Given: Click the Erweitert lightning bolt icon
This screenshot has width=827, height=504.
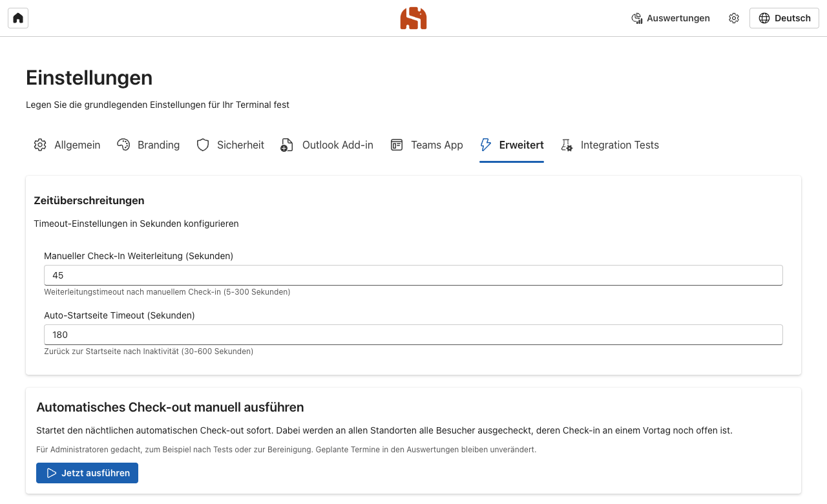Looking at the screenshot, I should pyautogui.click(x=486, y=145).
